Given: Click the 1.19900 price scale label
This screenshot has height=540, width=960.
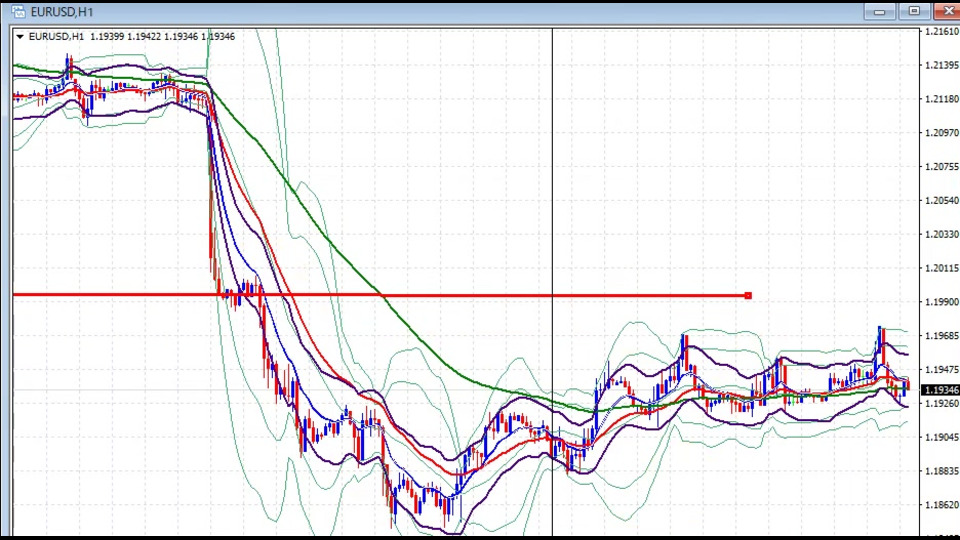Looking at the screenshot, I should pos(942,302).
